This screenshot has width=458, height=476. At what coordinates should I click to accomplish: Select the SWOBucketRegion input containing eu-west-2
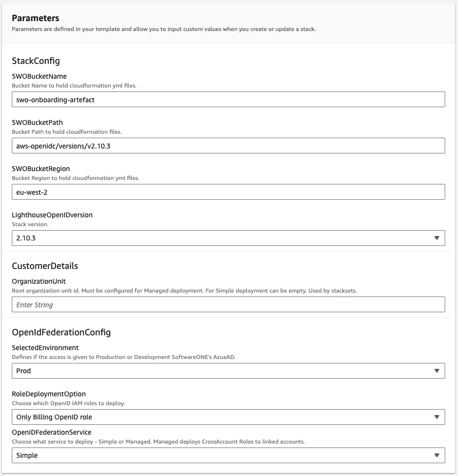(x=228, y=192)
